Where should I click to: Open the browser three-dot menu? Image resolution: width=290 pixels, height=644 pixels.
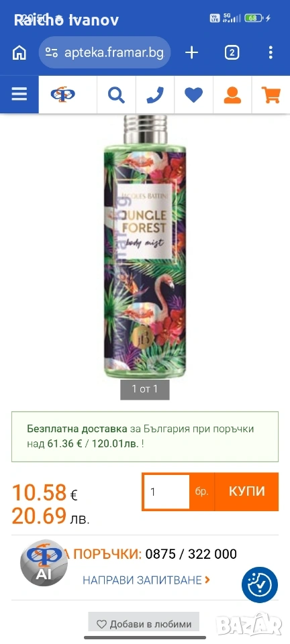coord(271,52)
